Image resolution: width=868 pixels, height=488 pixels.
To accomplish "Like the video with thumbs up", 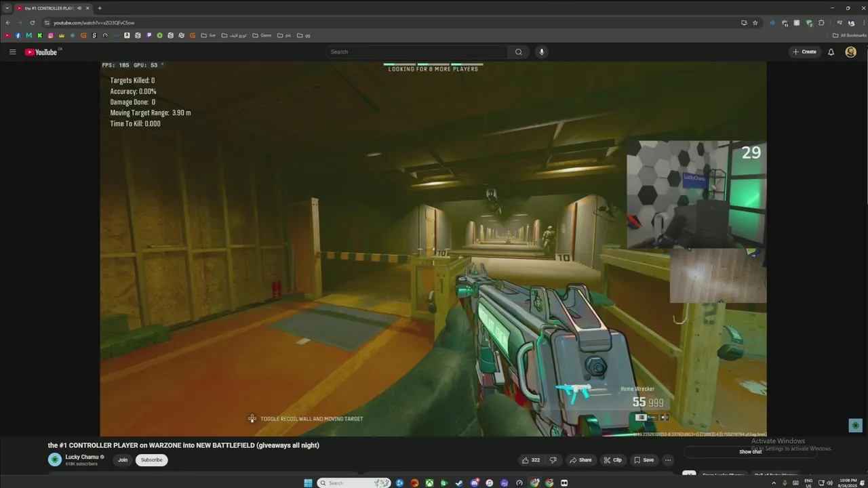I will 530,460.
